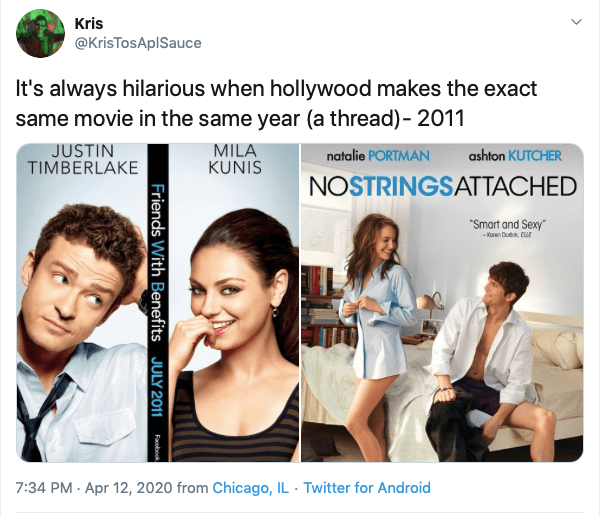The width and height of the screenshot is (600, 515).
Task: Click the NOSTRINGSATTACHED title on the poster
Action: click(443, 186)
